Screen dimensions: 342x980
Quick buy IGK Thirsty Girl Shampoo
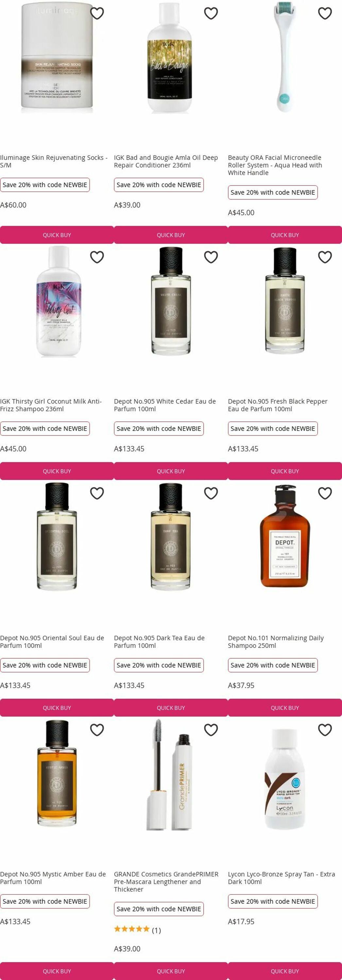(x=57, y=471)
